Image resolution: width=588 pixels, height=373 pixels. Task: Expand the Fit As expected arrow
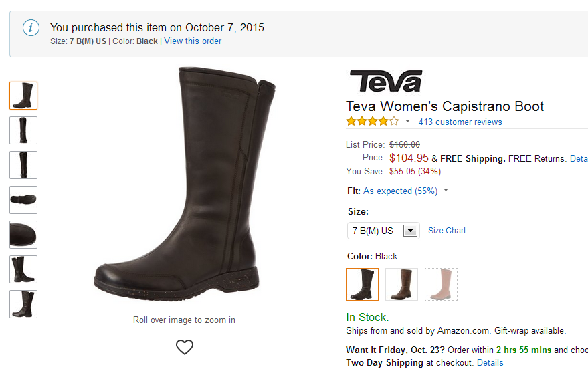(x=446, y=190)
